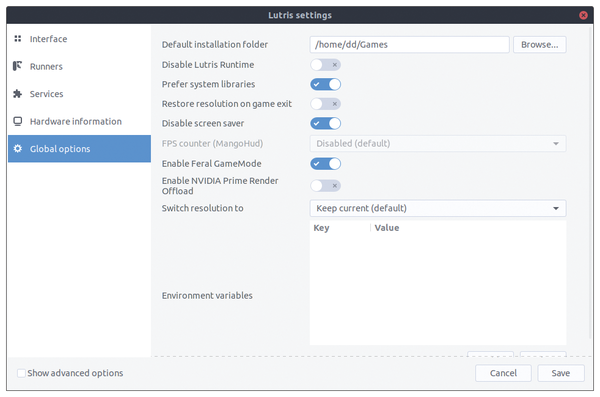Click the Default installation folder label
Screen dimensions: 600x397
(215, 44)
